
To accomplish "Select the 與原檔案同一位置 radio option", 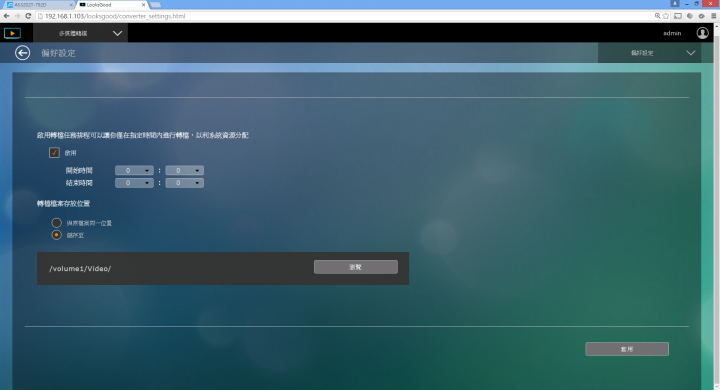I will click(x=56, y=223).
